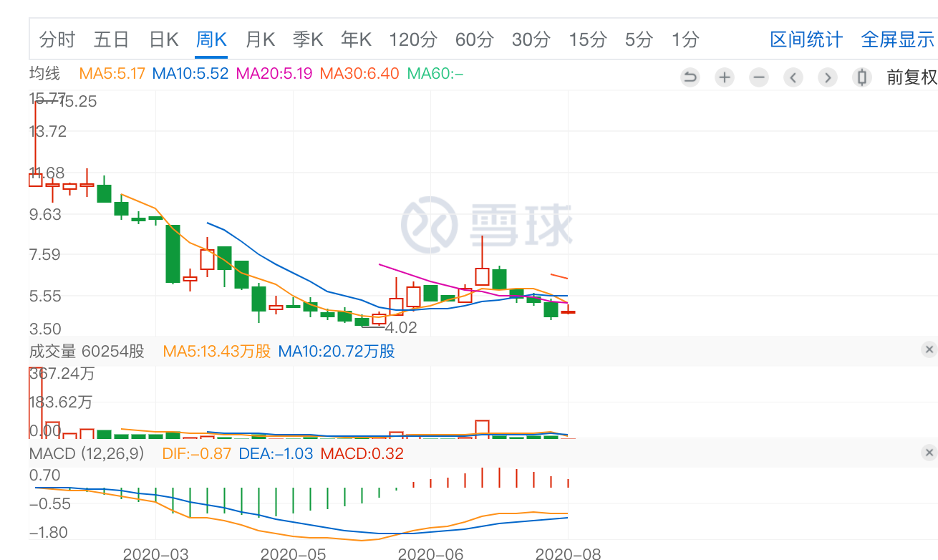The height and width of the screenshot is (560, 938).
Task: Switch to 分时 tab
Action: (x=57, y=39)
